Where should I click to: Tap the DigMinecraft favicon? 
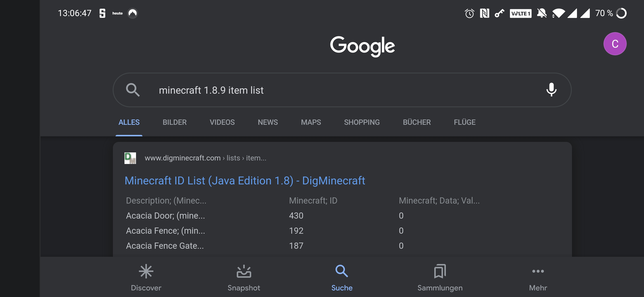pyautogui.click(x=130, y=158)
